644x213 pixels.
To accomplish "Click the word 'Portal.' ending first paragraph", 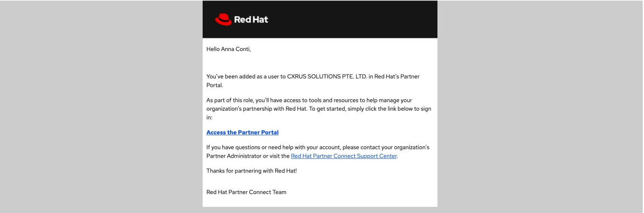I will (x=214, y=85).
